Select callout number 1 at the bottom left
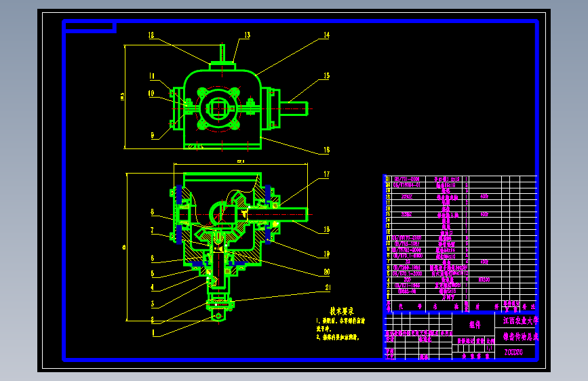588x381 pixels. pyautogui.click(x=153, y=333)
